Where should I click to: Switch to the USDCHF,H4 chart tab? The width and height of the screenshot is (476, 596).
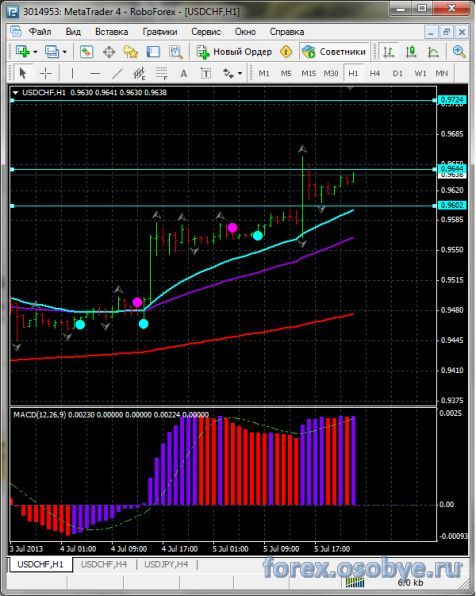point(104,564)
